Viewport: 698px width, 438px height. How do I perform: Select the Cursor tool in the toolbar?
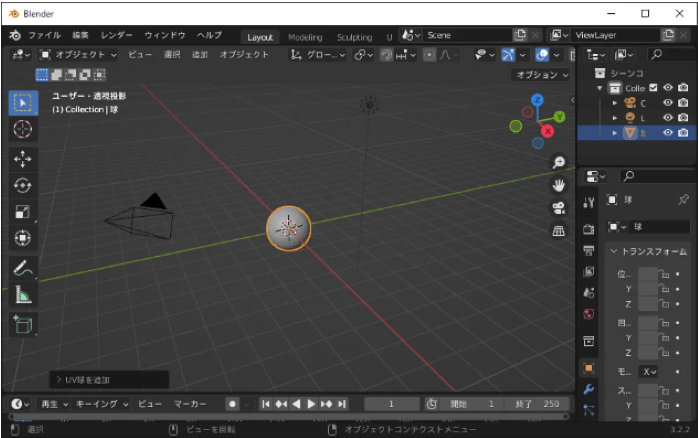point(23,129)
